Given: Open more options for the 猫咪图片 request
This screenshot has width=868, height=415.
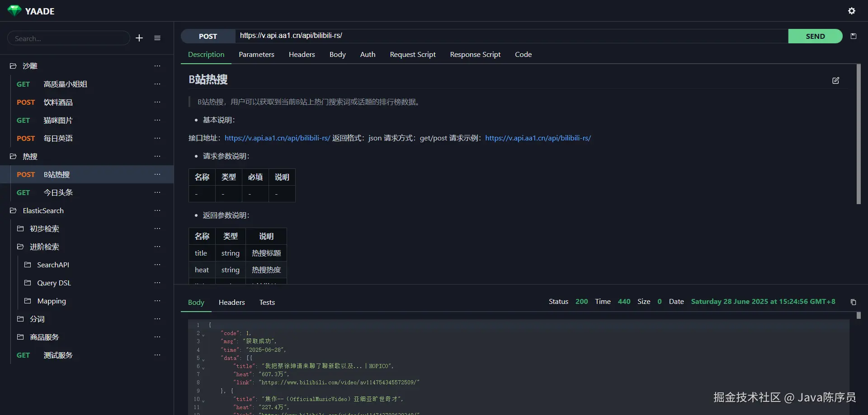Looking at the screenshot, I should [x=157, y=120].
